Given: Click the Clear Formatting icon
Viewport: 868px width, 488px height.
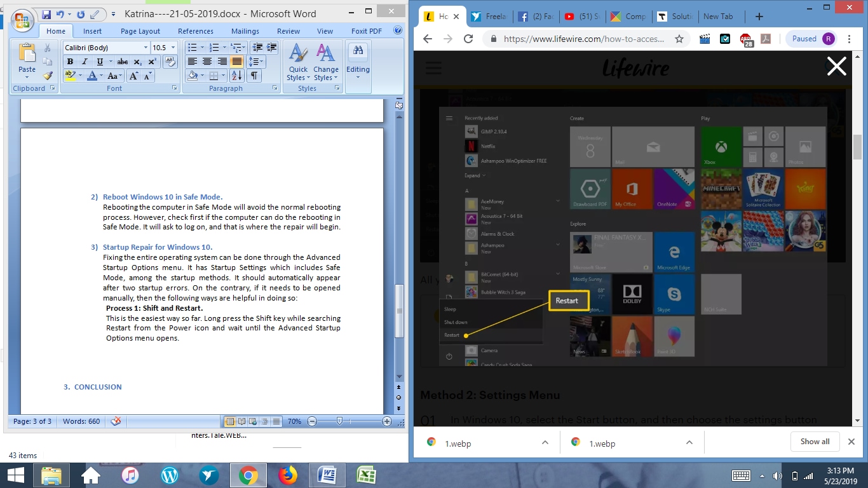Looking at the screenshot, I should point(170,62).
